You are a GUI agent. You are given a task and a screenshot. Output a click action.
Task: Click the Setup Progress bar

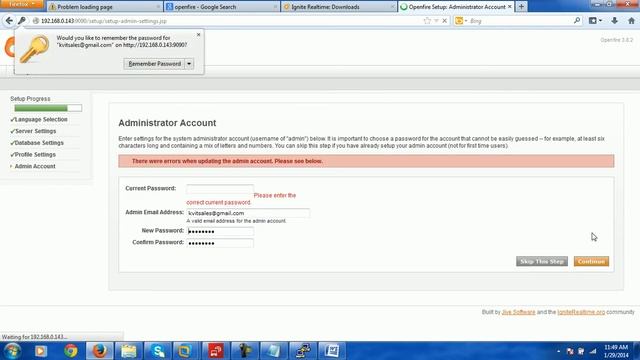coord(48,108)
